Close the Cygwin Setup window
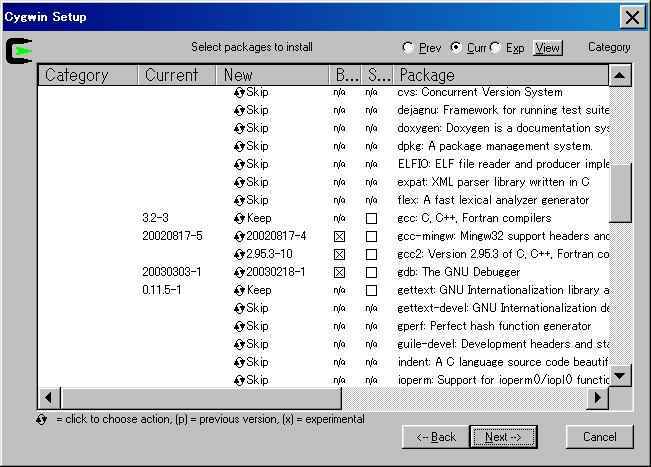 [632, 17]
